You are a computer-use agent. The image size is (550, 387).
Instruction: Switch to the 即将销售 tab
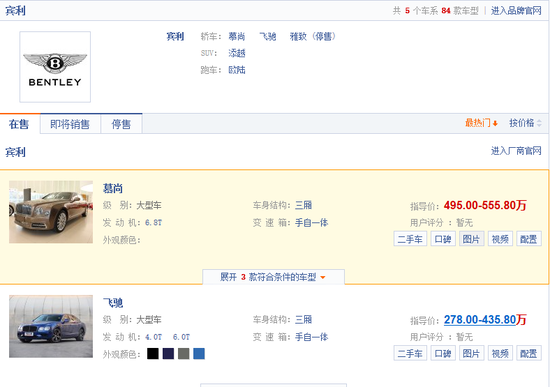(70, 124)
